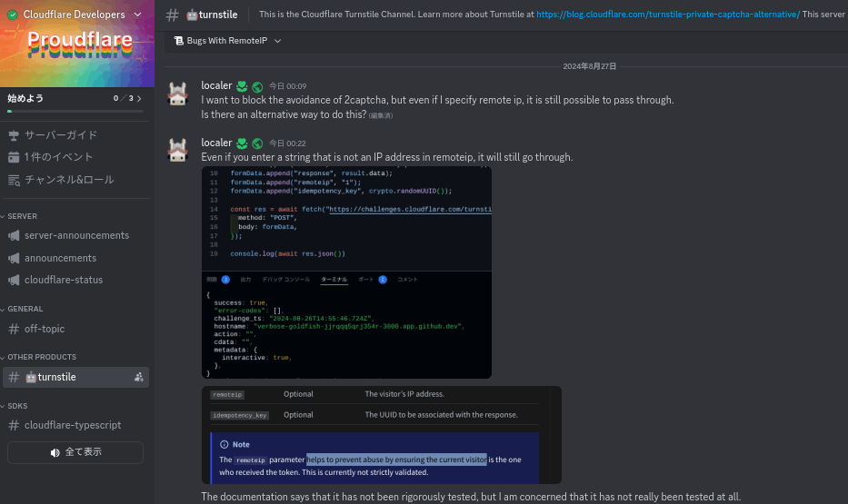The image size is (848, 504).
Task: Click the 始めよう progress bar
Action: click(x=75, y=112)
